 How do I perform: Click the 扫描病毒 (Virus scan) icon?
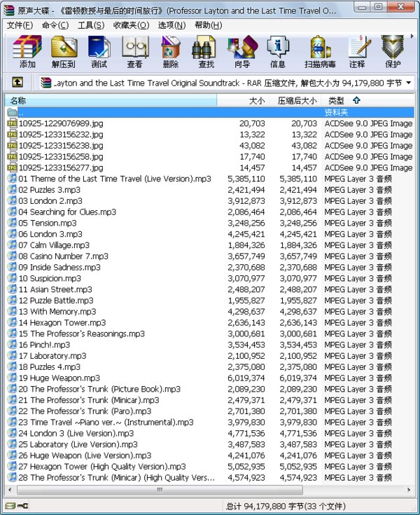[x=320, y=53]
